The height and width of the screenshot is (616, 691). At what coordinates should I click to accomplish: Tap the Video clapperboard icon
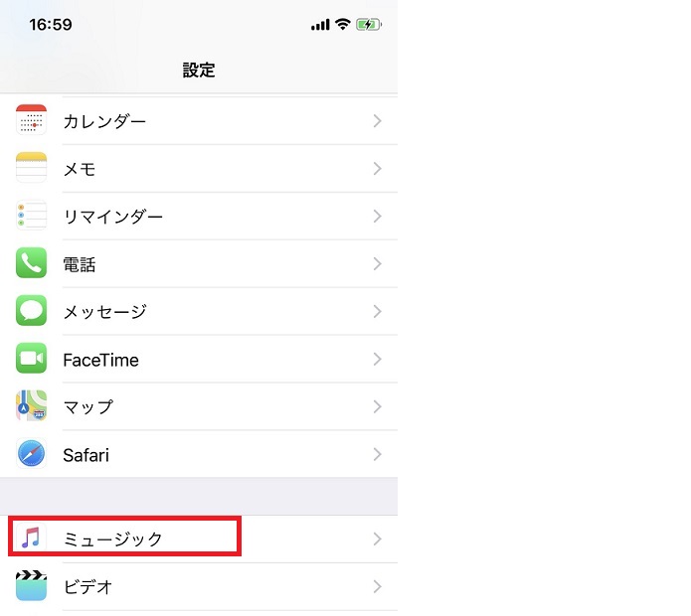(x=31, y=585)
